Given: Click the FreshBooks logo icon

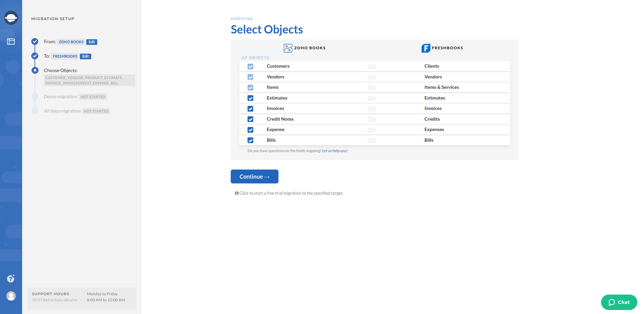Looking at the screenshot, I should 426,48.
